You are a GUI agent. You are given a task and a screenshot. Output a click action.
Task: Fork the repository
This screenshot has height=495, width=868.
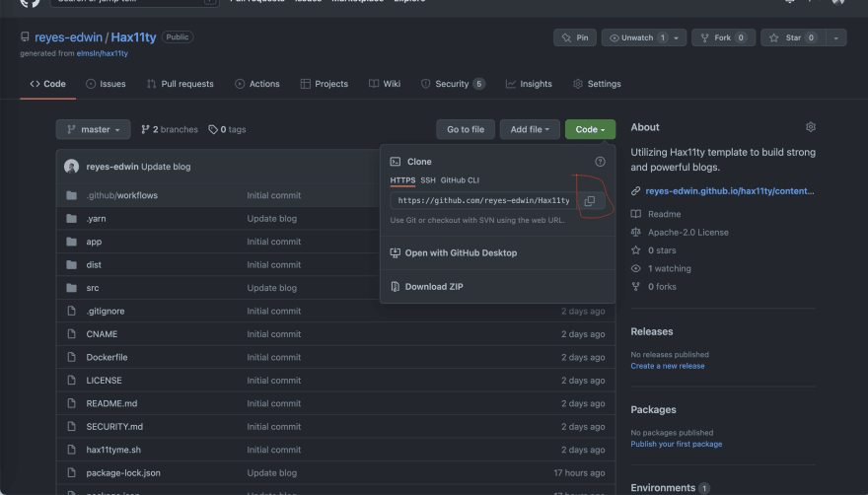[723, 37]
